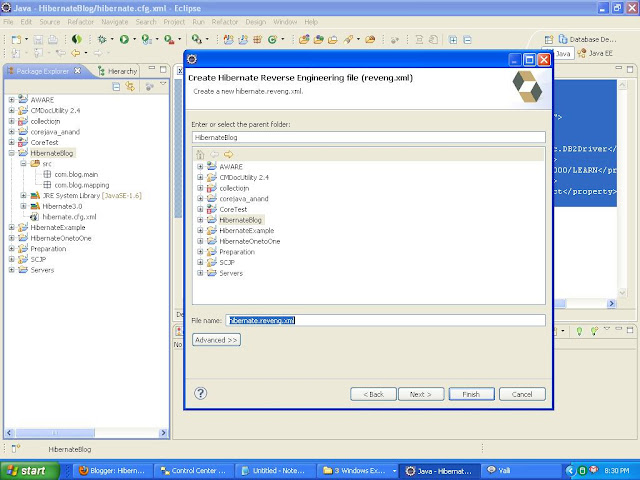This screenshot has height=480, width=640.
Task: Collapse the HibernateBlog project in Package Explorer
Action: pyautogui.click(x=11, y=153)
